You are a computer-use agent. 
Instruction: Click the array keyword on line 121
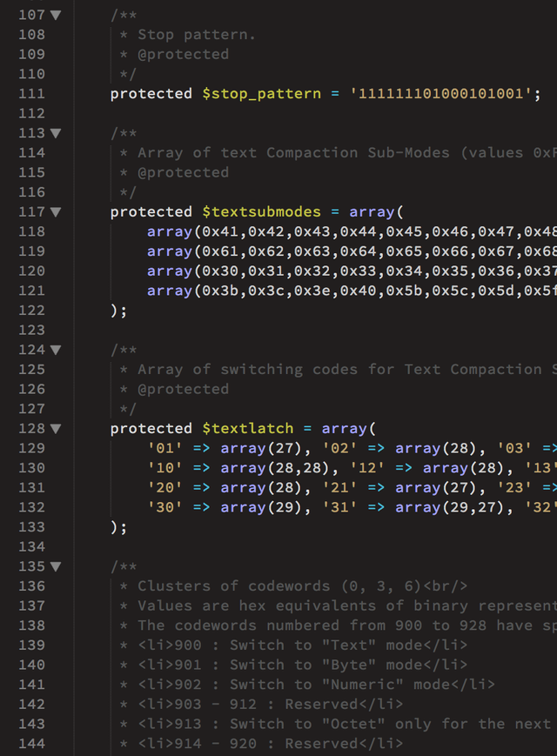pyautogui.click(x=170, y=291)
